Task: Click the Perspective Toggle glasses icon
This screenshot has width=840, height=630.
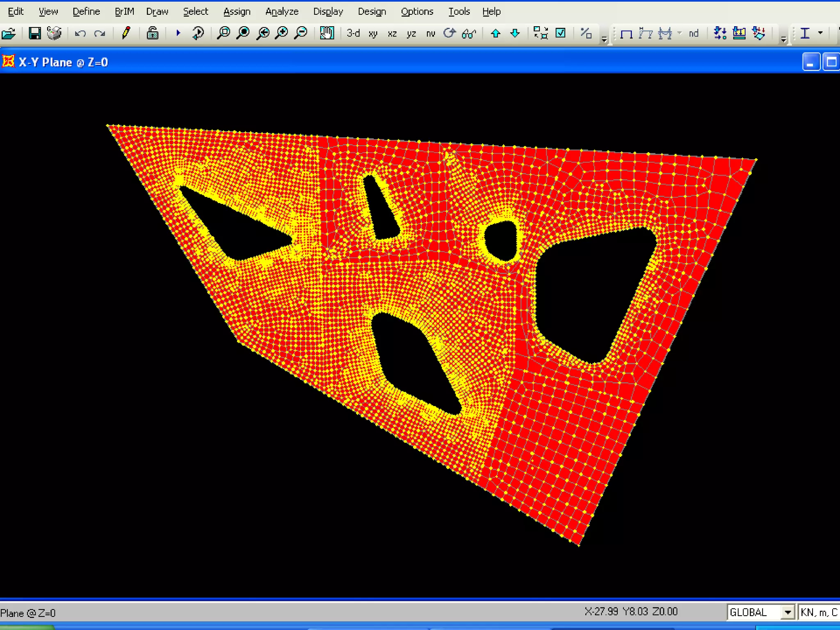Action: [x=469, y=33]
